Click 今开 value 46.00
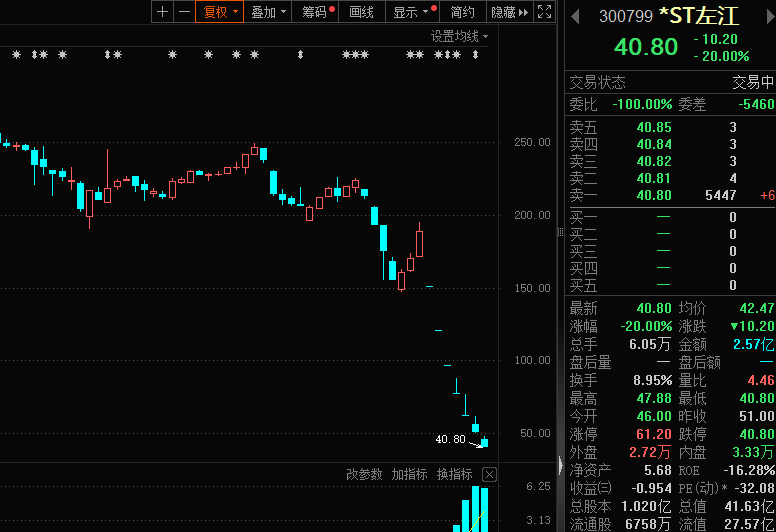This screenshot has width=776, height=532. tap(654, 416)
